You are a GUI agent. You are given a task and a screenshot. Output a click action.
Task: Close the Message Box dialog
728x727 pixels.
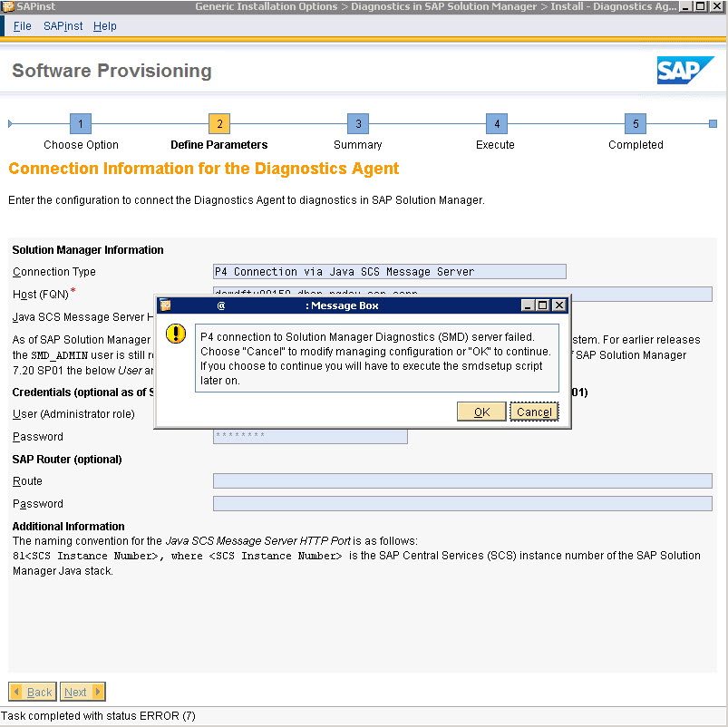(559, 305)
